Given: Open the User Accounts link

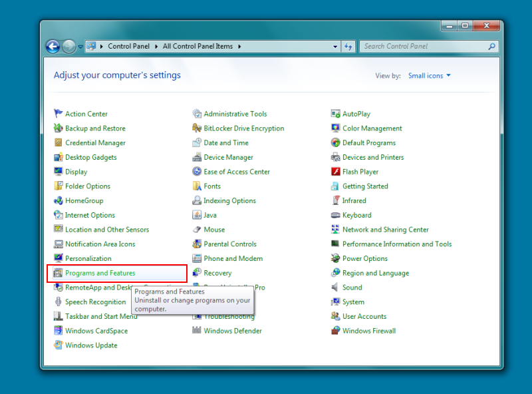Looking at the screenshot, I should pyautogui.click(x=364, y=316).
